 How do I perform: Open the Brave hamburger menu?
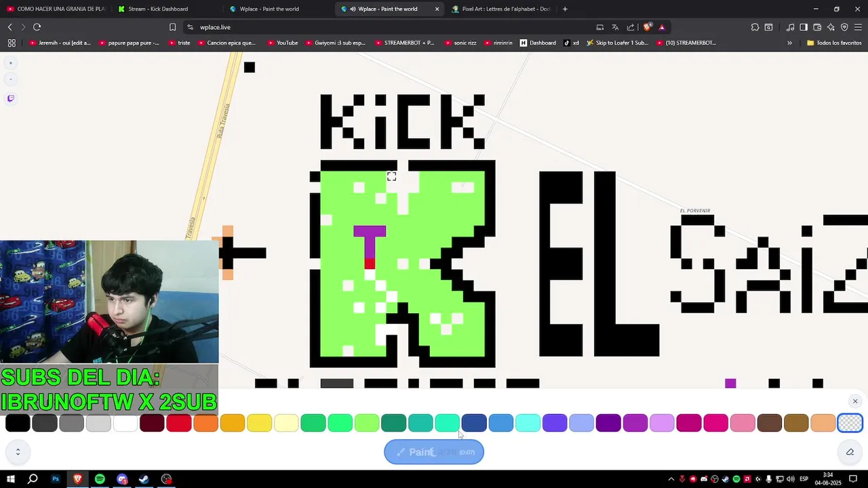click(858, 27)
